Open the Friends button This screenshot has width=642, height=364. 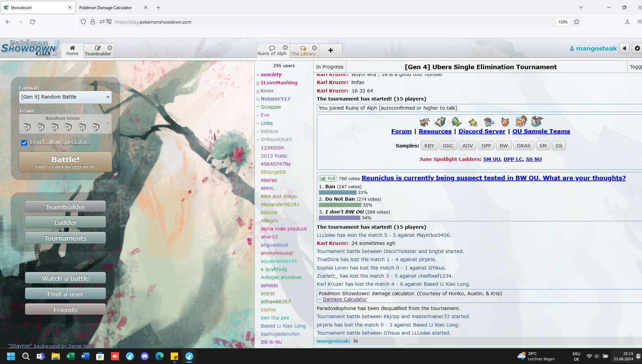point(65,309)
